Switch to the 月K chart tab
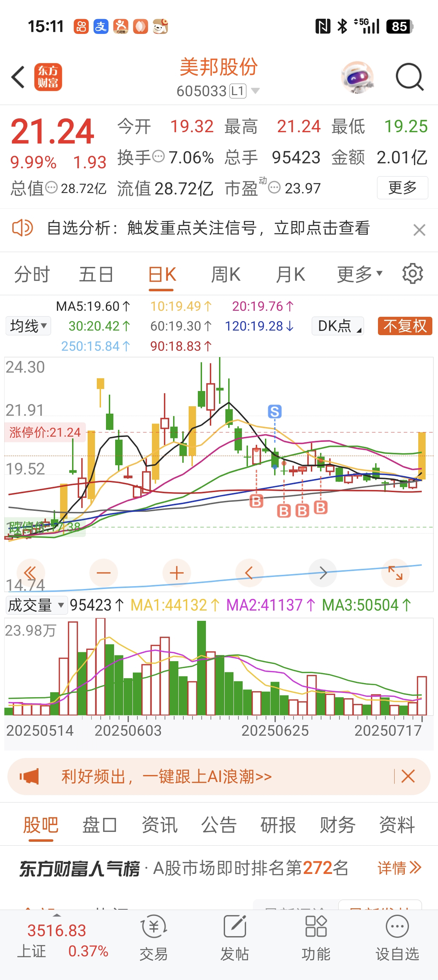The height and width of the screenshot is (980, 438). pos(290,274)
